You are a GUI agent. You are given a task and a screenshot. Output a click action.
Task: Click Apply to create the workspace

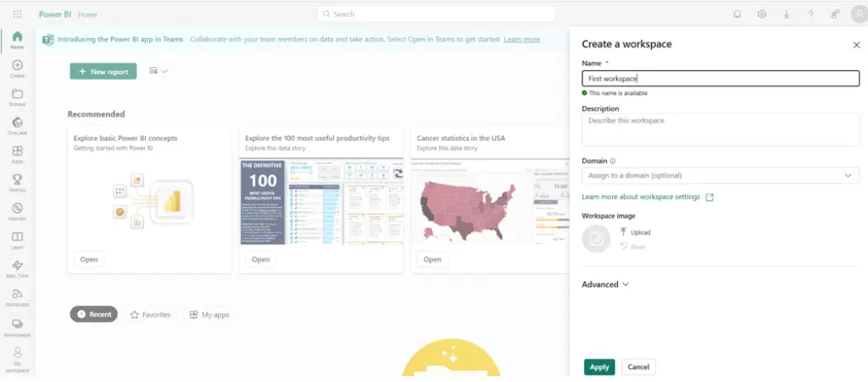coord(599,367)
